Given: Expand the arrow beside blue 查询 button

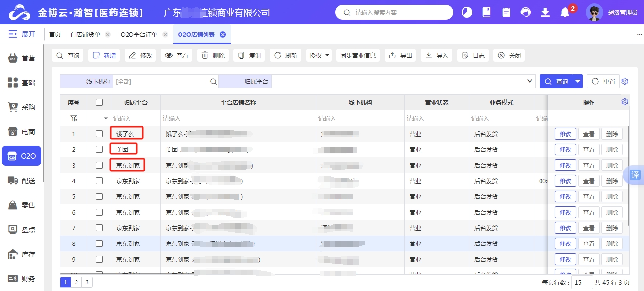Looking at the screenshot, I should click(578, 82).
